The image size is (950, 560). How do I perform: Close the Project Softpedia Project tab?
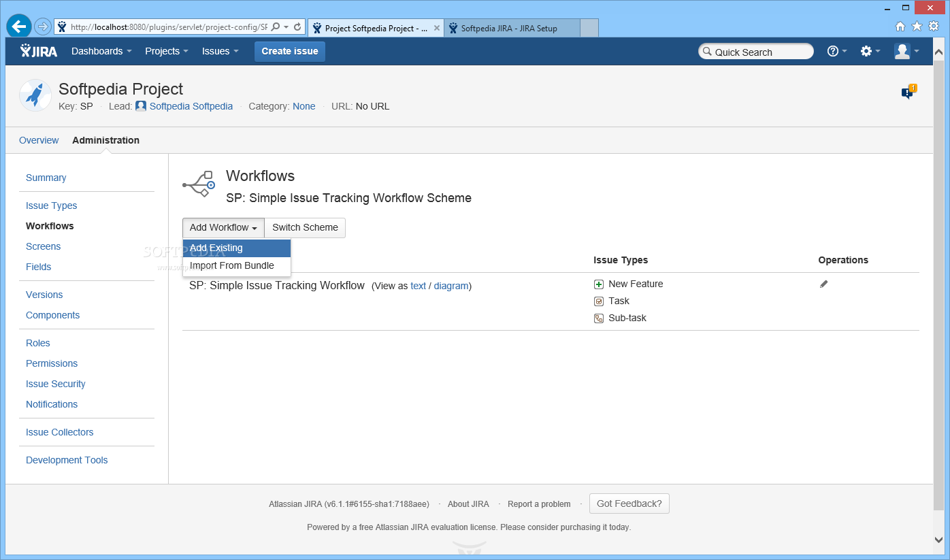pyautogui.click(x=436, y=28)
